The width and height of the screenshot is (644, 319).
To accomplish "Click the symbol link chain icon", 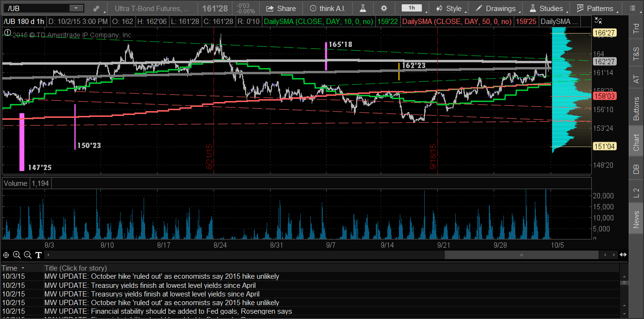I will [x=96, y=9].
